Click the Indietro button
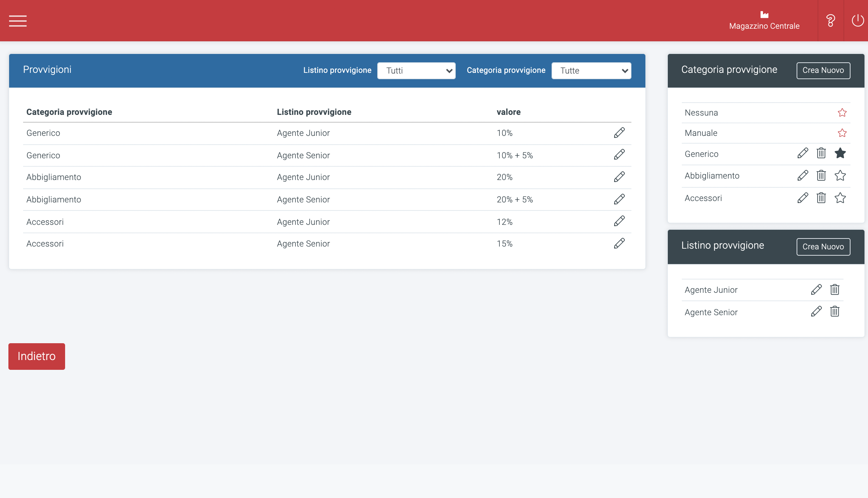Image resolution: width=868 pixels, height=498 pixels. [x=37, y=356]
